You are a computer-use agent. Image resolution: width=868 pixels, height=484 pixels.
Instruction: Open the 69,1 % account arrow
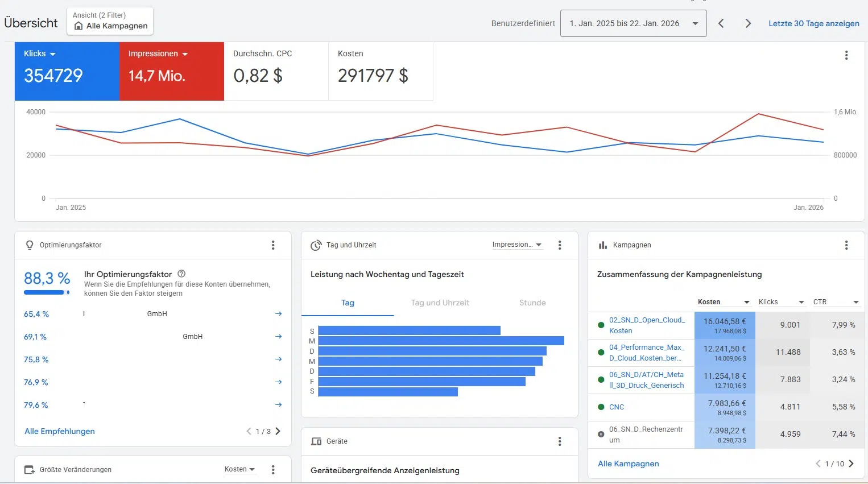click(x=278, y=337)
